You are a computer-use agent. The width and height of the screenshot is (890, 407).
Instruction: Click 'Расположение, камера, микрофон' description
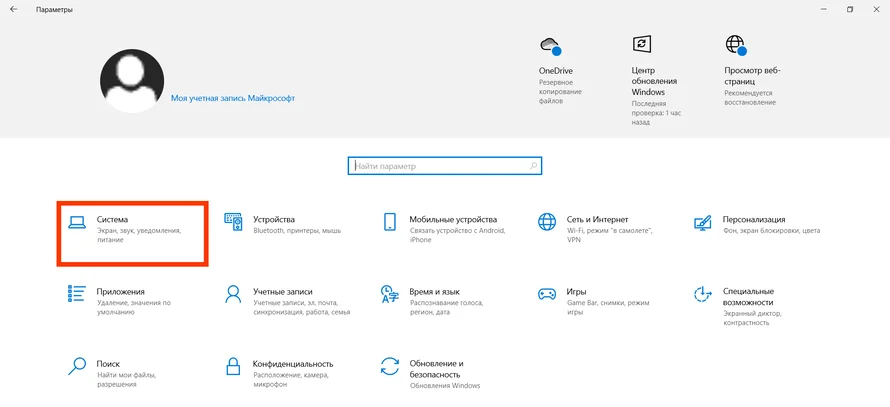click(291, 380)
